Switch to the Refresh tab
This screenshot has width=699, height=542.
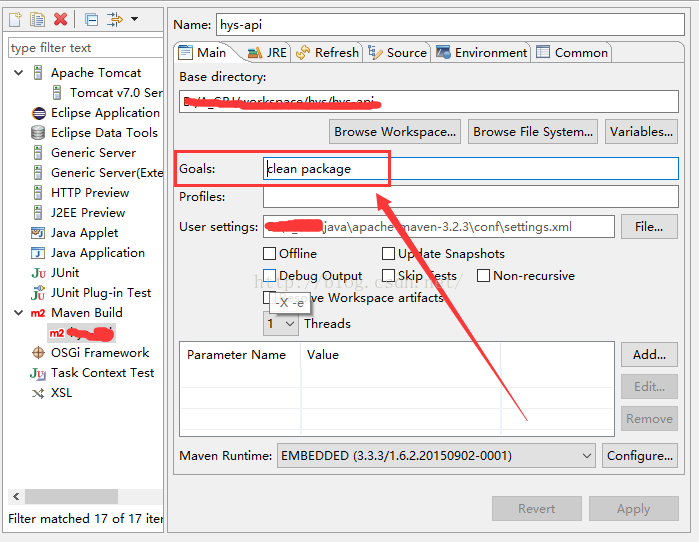coord(328,53)
